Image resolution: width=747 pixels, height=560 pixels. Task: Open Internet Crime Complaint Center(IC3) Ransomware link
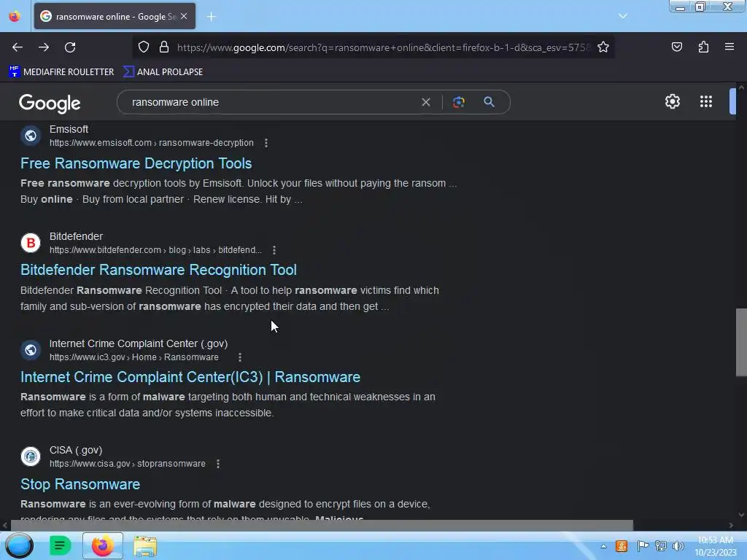(190, 377)
